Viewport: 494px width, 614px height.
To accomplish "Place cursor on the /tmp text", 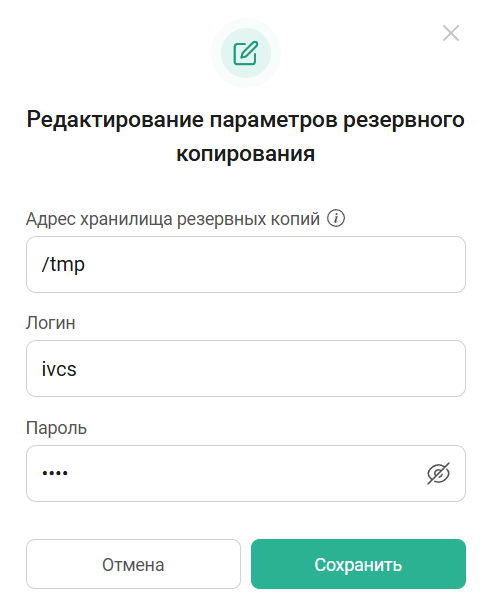I will coord(63,264).
